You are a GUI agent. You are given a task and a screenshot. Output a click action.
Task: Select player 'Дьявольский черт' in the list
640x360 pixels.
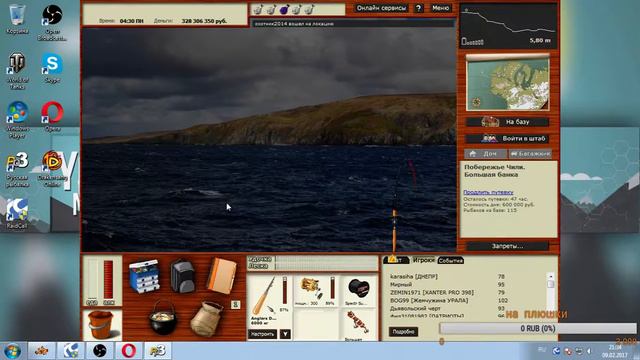pos(416,309)
